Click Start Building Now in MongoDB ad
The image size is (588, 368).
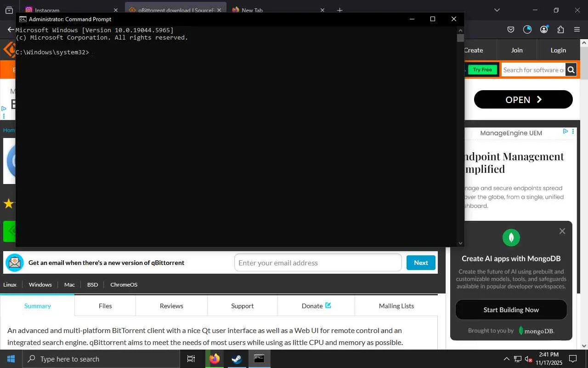pos(511,310)
